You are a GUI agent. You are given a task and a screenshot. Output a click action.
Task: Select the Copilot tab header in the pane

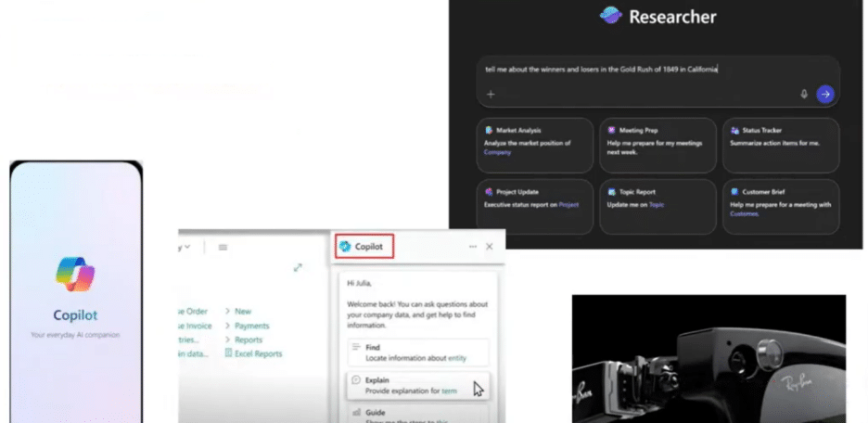tap(364, 247)
